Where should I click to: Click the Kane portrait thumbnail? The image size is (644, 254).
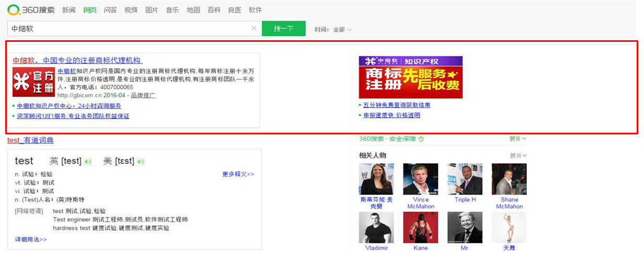[420, 227]
